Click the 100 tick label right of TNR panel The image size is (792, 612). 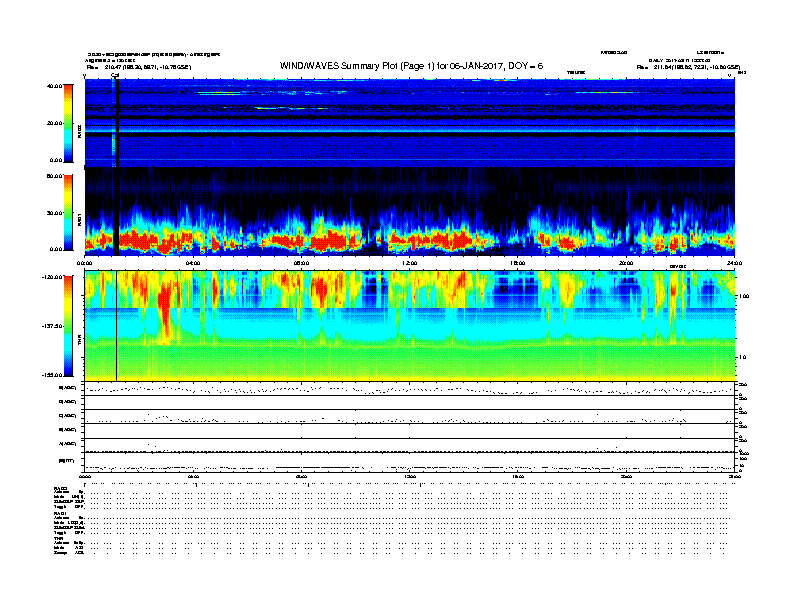[744, 296]
